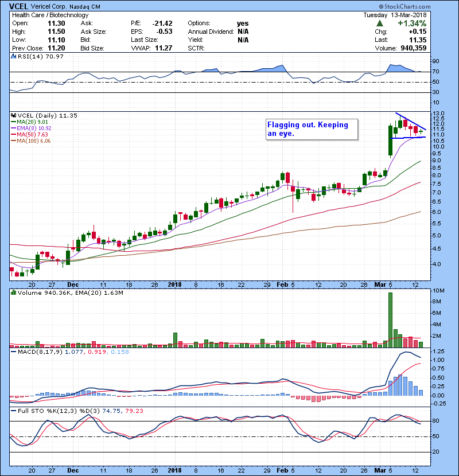Click the 80 tick on the stochastic axis
The height and width of the screenshot is (476, 459).
coord(436,421)
